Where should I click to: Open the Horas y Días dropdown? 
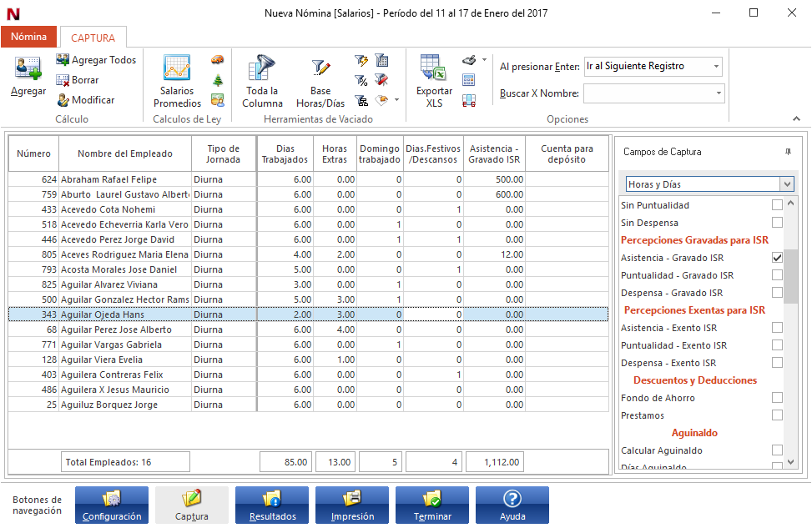786,184
